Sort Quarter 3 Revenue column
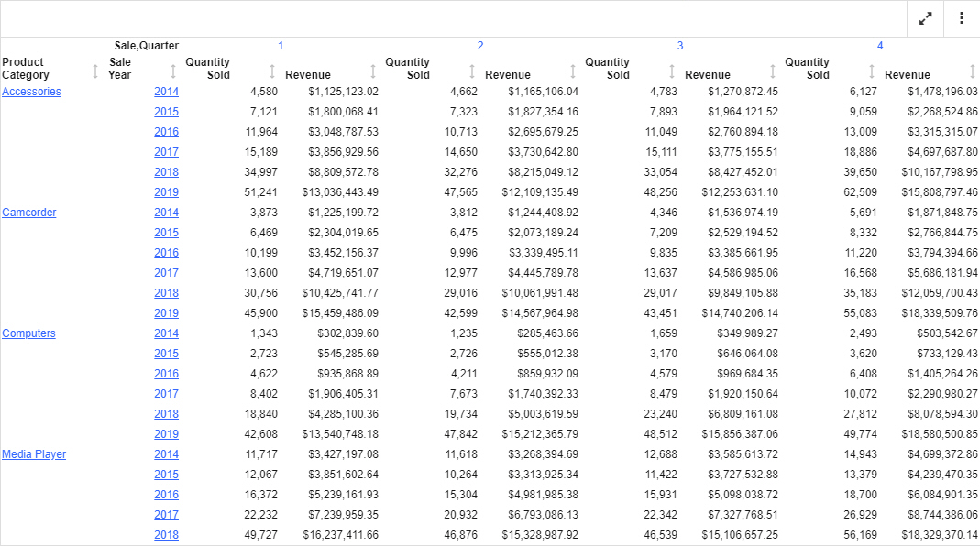This screenshot has height=546, width=980. pos(773,71)
